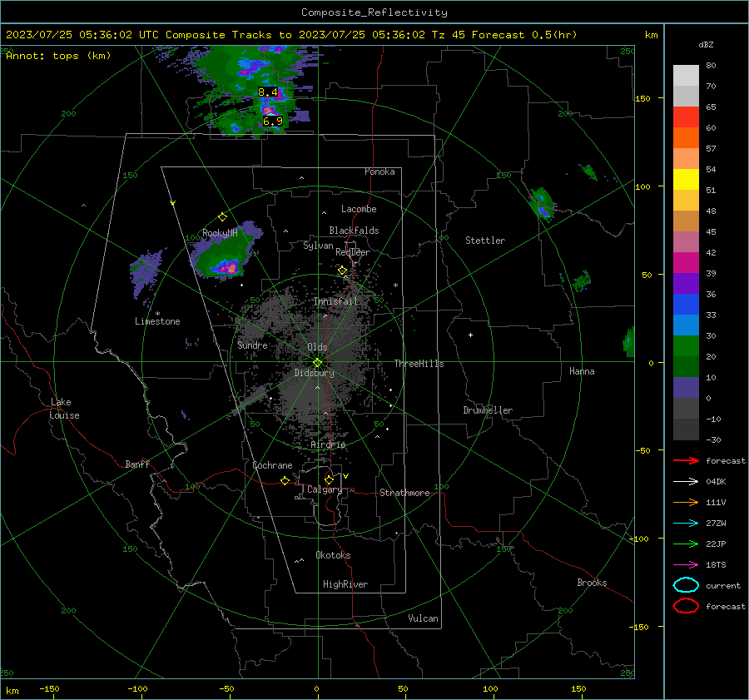This screenshot has width=749, height=700.
Task: Click the UTC timestamp header text
Action: point(291,35)
